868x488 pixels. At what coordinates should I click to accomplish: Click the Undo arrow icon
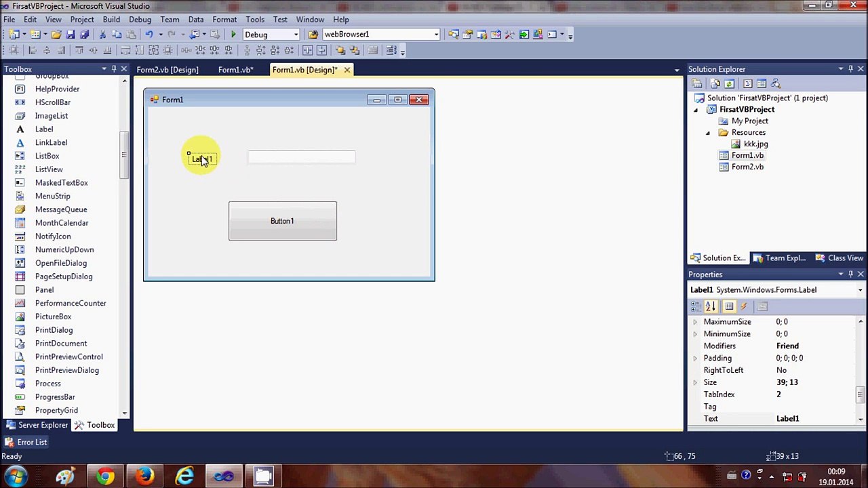tap(149, 35)
